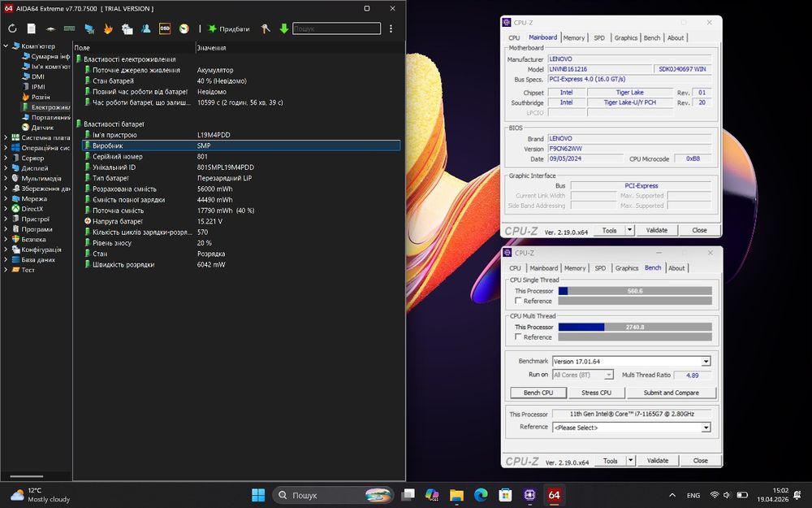Image resolution: width=812 pixels, height=508 pixels.
Task: Open Microsoft Edge from the taskbar
Action: coord(481,495)
